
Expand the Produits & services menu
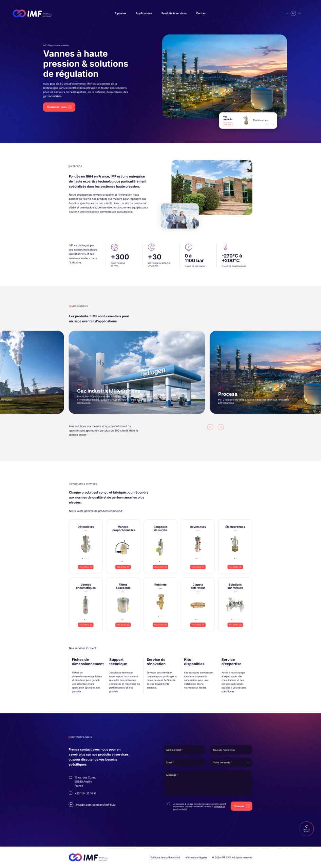point(174,14)
